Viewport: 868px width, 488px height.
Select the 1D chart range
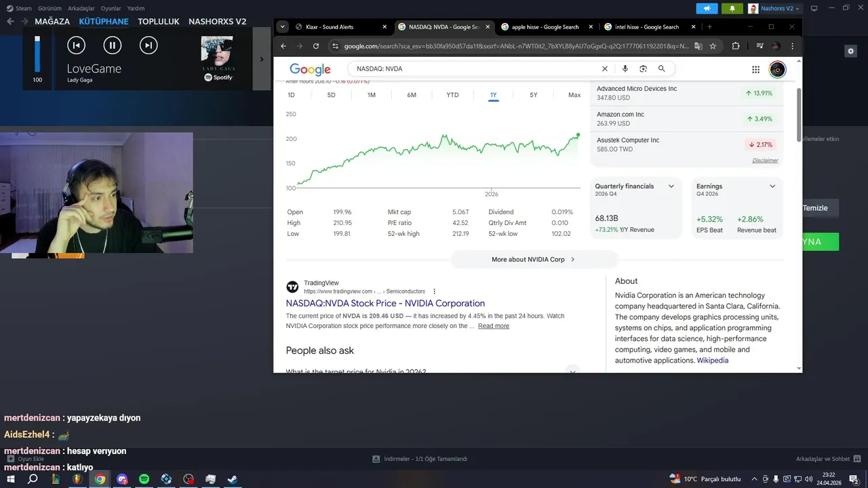291,95
